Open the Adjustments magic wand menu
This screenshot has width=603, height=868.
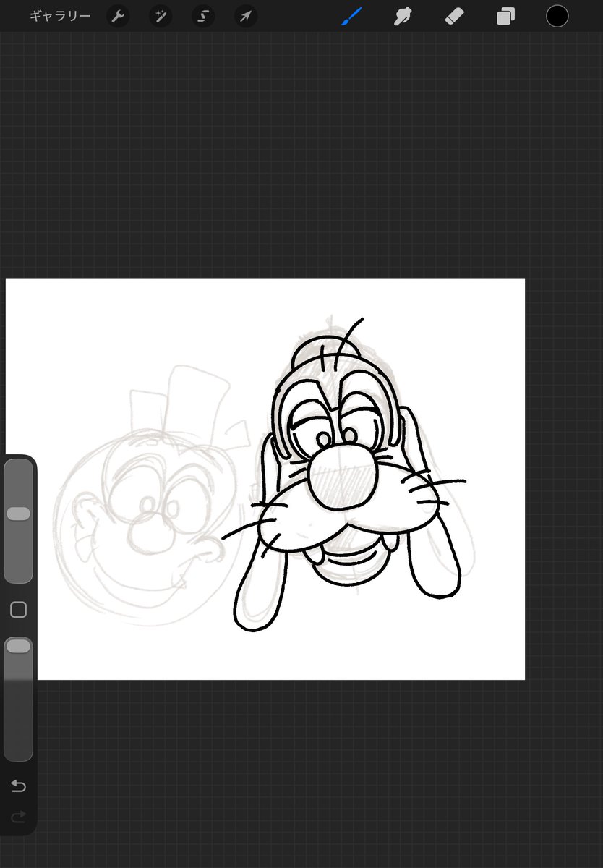(161, 16)
